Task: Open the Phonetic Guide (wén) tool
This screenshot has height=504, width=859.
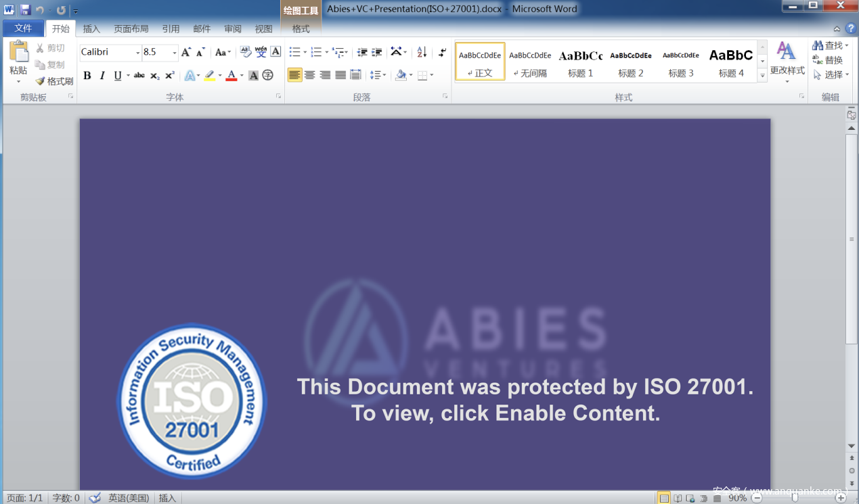Action: (261, 52)
